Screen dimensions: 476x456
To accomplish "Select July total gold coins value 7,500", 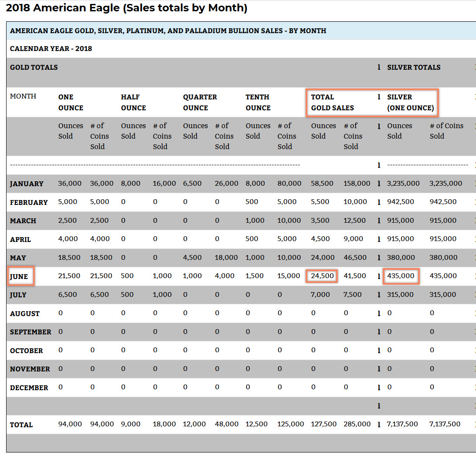I will pyautogui.click(x=353, y=295).
